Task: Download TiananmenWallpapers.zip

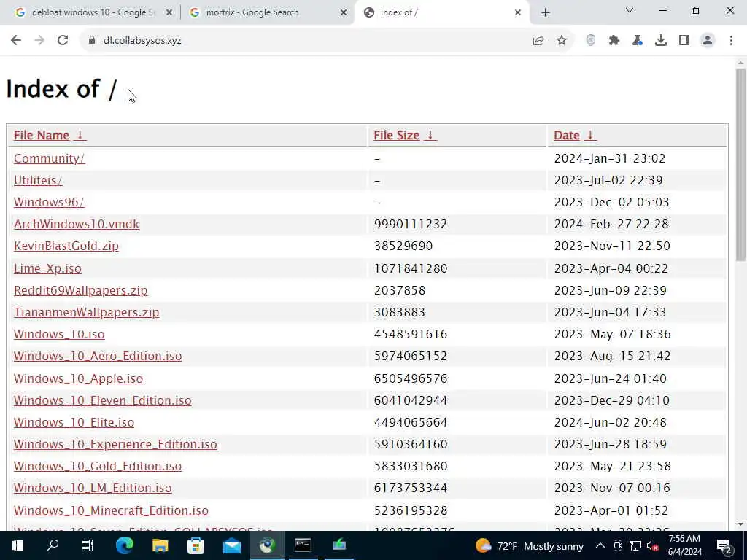Action: pos(86,312)
